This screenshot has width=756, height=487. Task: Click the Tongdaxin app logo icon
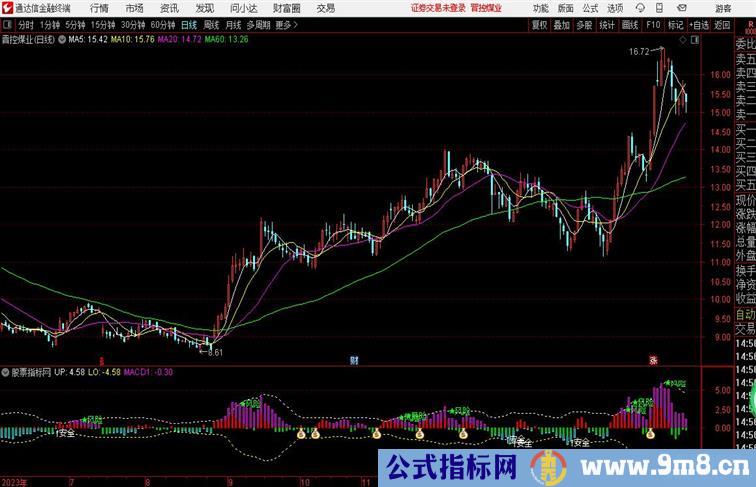click(x=7, y=8)
